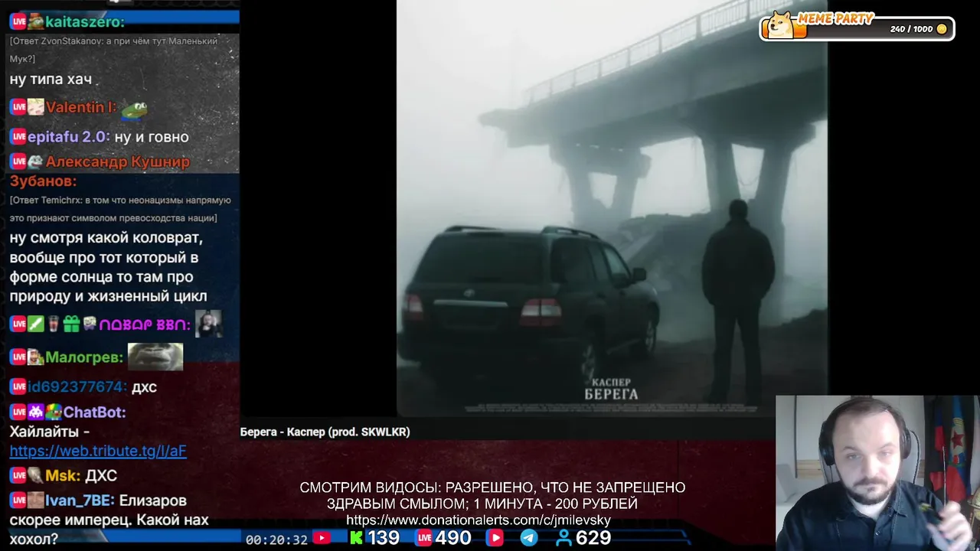Click kaitaszero's avatar icon in chat
Viewport: 980px width, 551px height.
pos(35,21)
